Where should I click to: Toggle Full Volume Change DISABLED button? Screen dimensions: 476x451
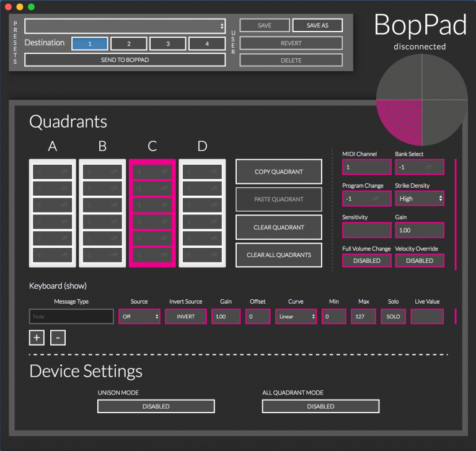click(367, 260)
